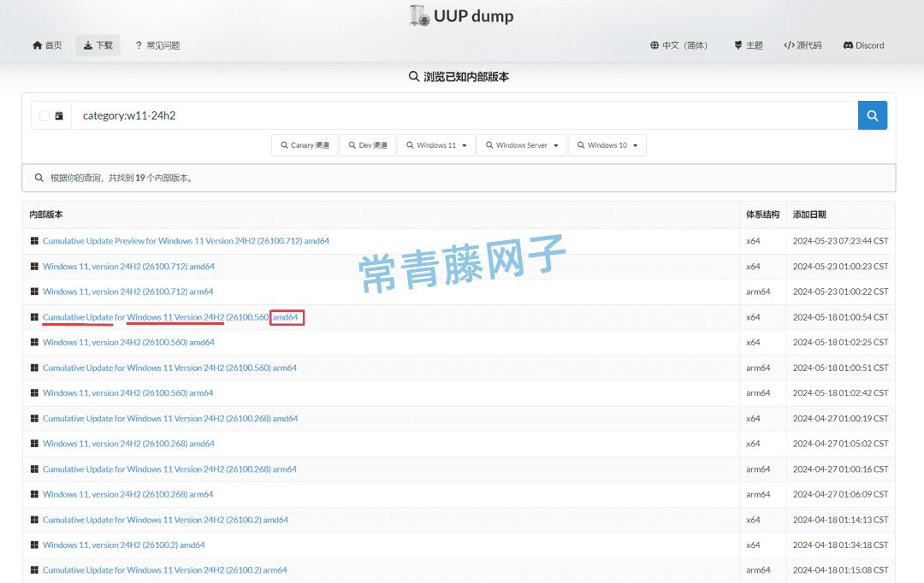Open the 主题 theme menu item
This screenshot has height=583, width=924.
pyautogui.click(x=749, y=45)
